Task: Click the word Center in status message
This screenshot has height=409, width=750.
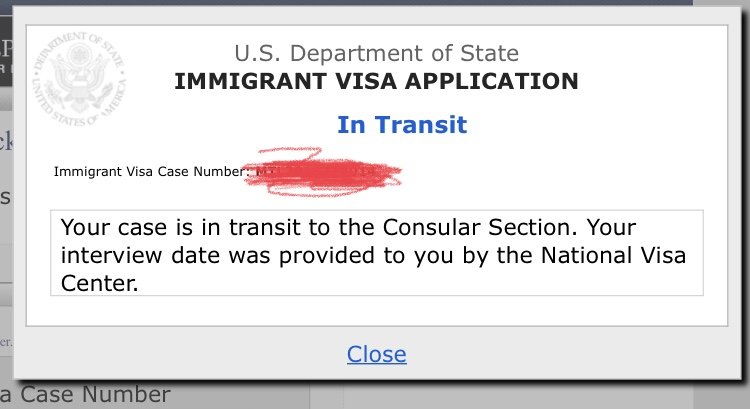Action: point(98,284)
